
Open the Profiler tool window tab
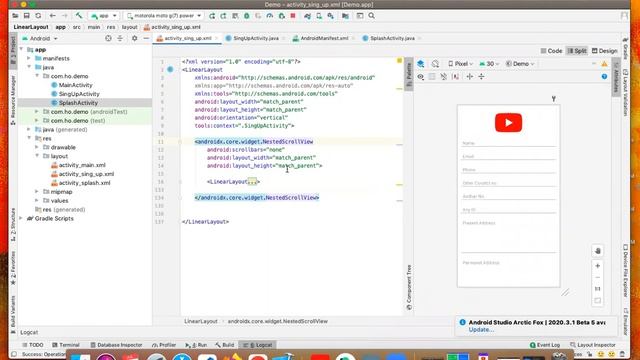pos(164,345)
